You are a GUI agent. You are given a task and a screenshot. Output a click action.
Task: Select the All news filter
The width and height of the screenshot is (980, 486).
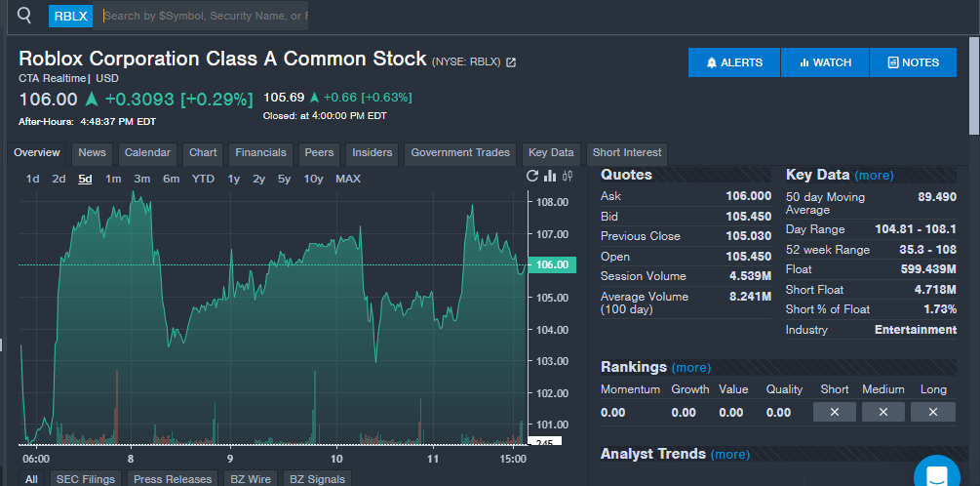coord(31,478)
